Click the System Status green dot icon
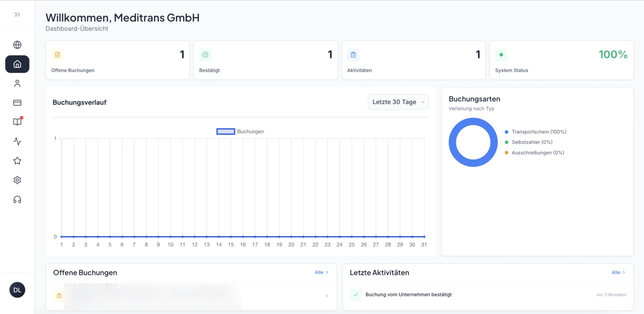This screenshot has height=314, width=644. click(x=501, y=55)
